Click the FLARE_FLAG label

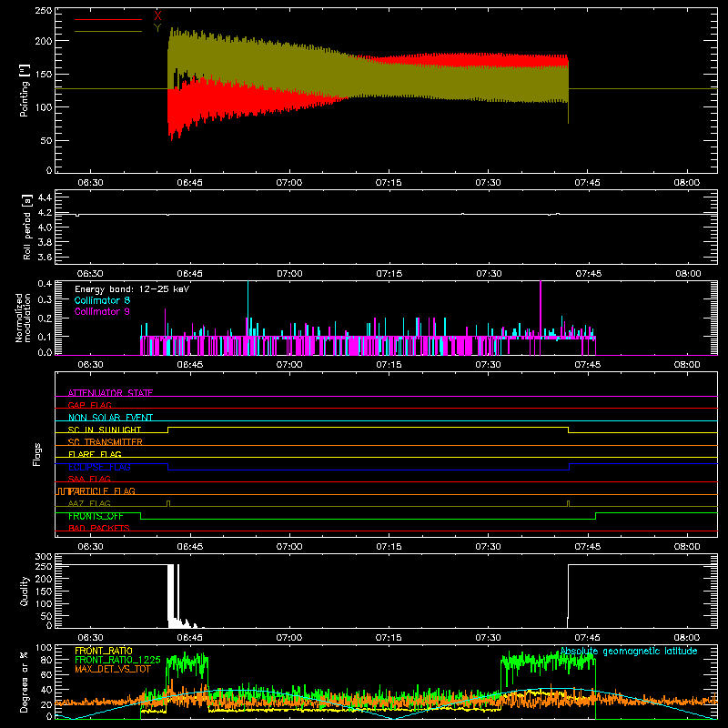(95, 454)
